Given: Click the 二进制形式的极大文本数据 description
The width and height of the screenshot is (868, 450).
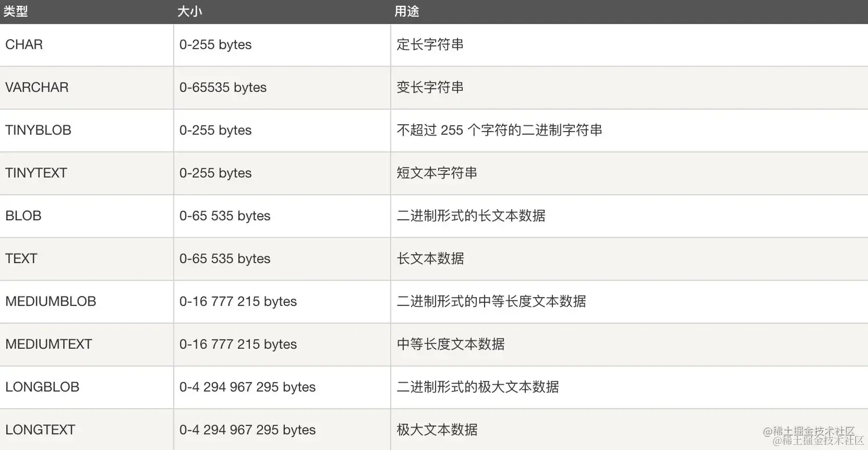Looking at the screenshot, I should coord(478,387).
